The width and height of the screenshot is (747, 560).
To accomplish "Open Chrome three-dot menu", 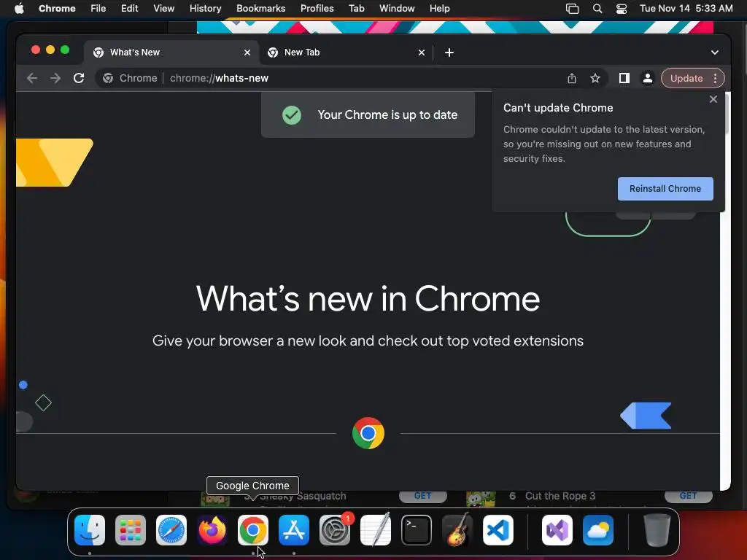I will (x=715, y=78).
